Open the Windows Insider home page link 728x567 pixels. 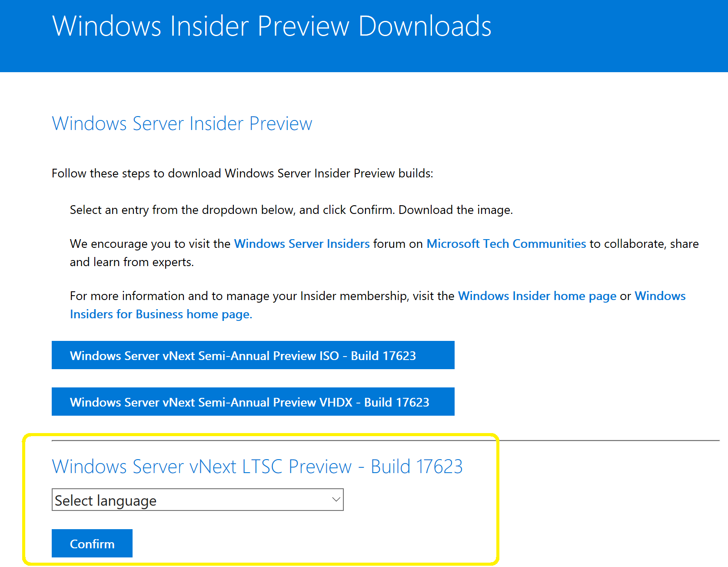[537, 296]
